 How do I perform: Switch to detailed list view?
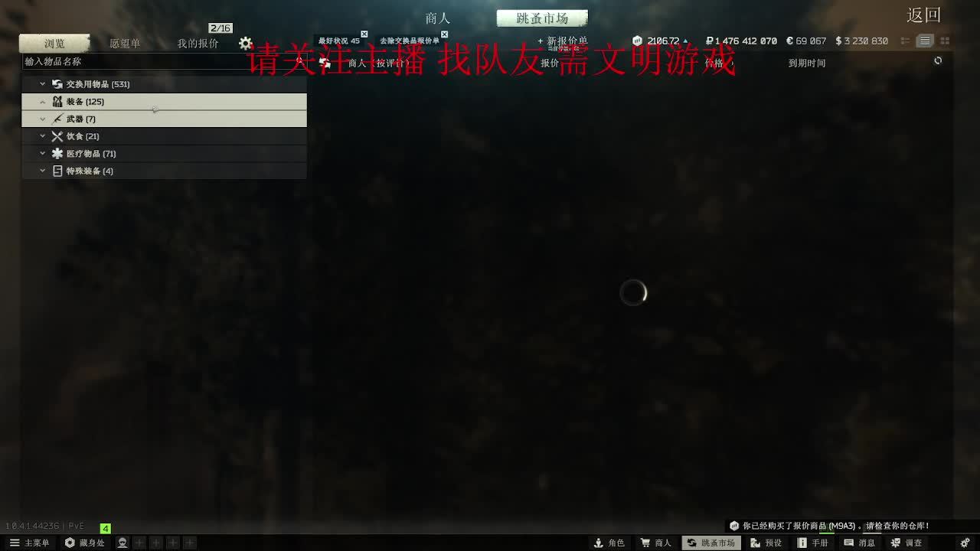pos(906,41)
